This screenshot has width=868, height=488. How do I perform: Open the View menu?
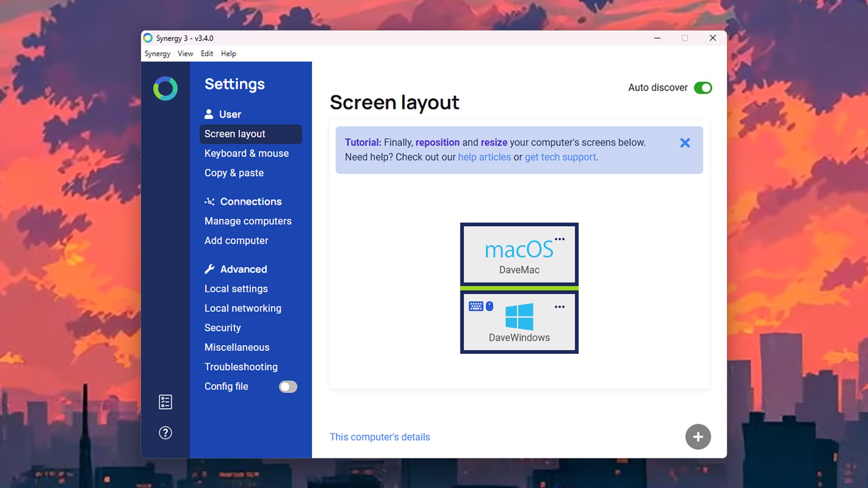click(185, 53)
